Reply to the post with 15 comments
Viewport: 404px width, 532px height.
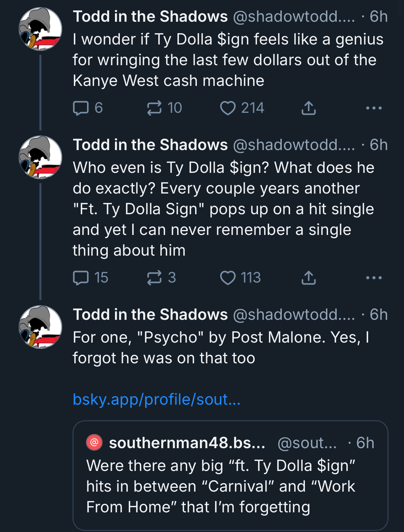[90, 278]
